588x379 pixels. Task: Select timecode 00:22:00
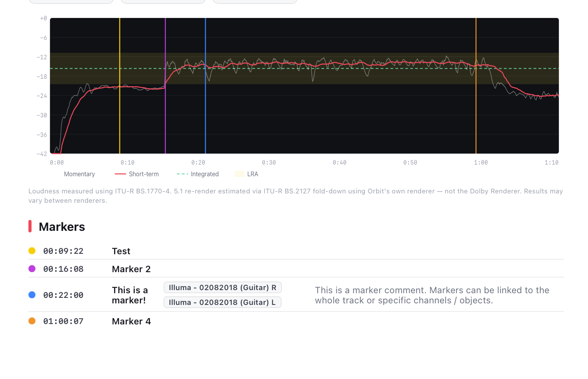(63, 295)
